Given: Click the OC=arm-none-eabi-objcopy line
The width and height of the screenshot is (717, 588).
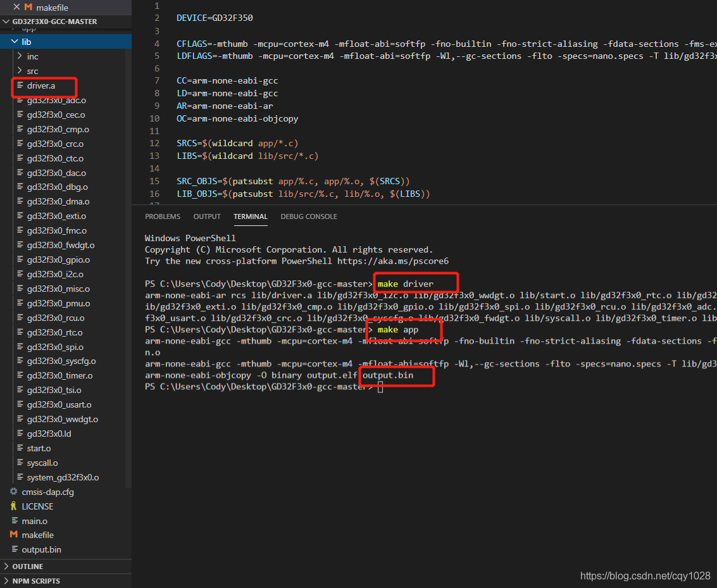Looking at the screenshot, I should (237, 118).
